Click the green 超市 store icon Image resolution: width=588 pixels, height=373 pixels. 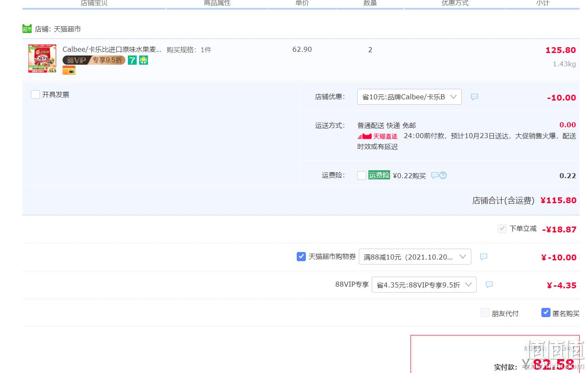click(27, 29)
